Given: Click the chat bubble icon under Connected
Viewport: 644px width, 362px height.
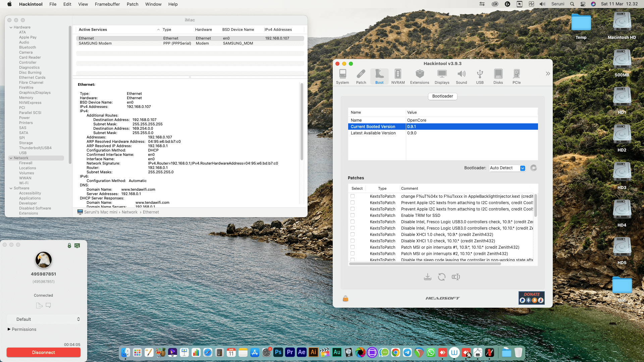Looking at the screenshot, I should [x=48, y=305].
